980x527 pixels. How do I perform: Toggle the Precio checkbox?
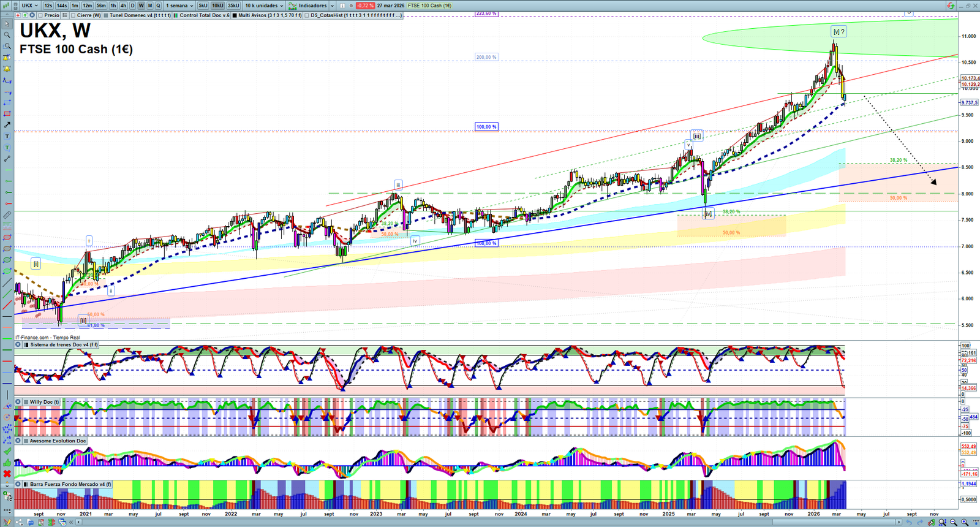[40, 15]
